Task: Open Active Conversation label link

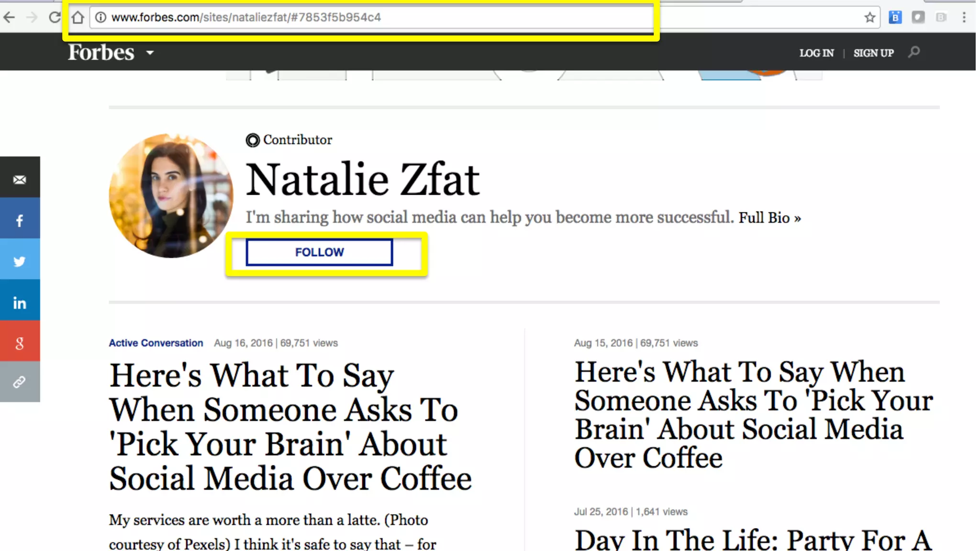Action: 156,343
